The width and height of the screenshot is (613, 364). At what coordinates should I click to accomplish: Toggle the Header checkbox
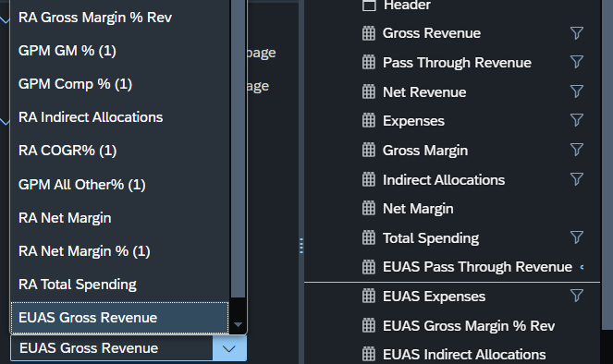click(x=369, y=5)
